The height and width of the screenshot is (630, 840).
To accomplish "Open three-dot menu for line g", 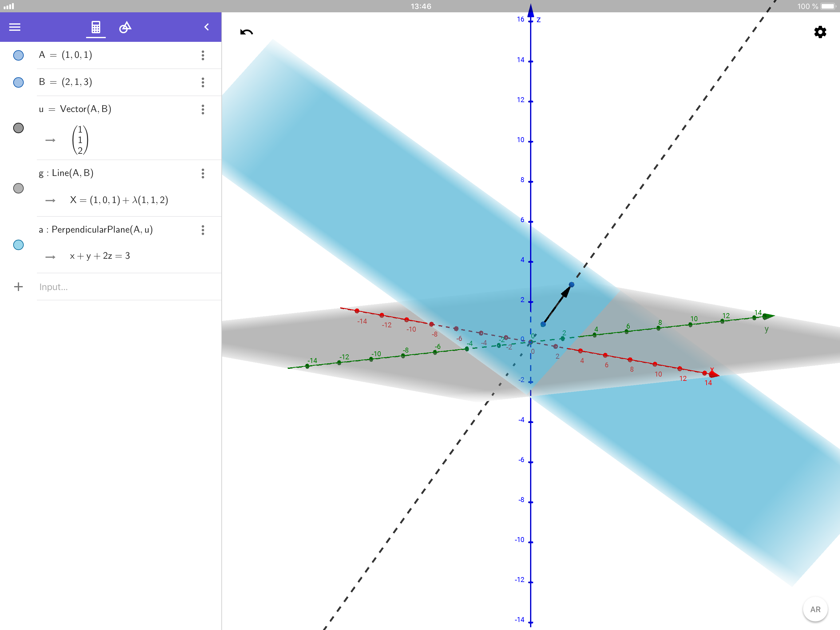I will 203,173.
